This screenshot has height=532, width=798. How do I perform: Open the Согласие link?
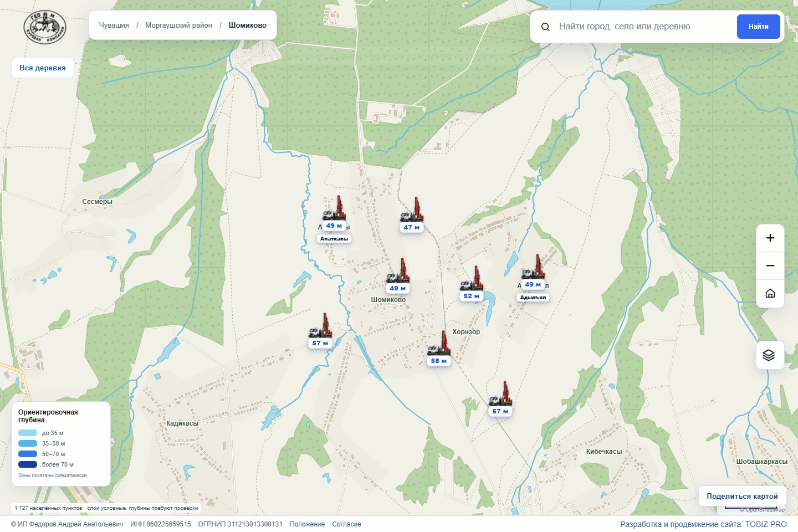point(346,524)
